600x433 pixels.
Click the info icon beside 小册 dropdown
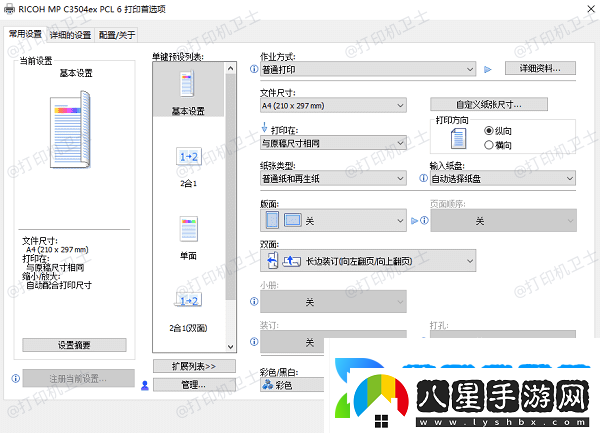(254, 301)
